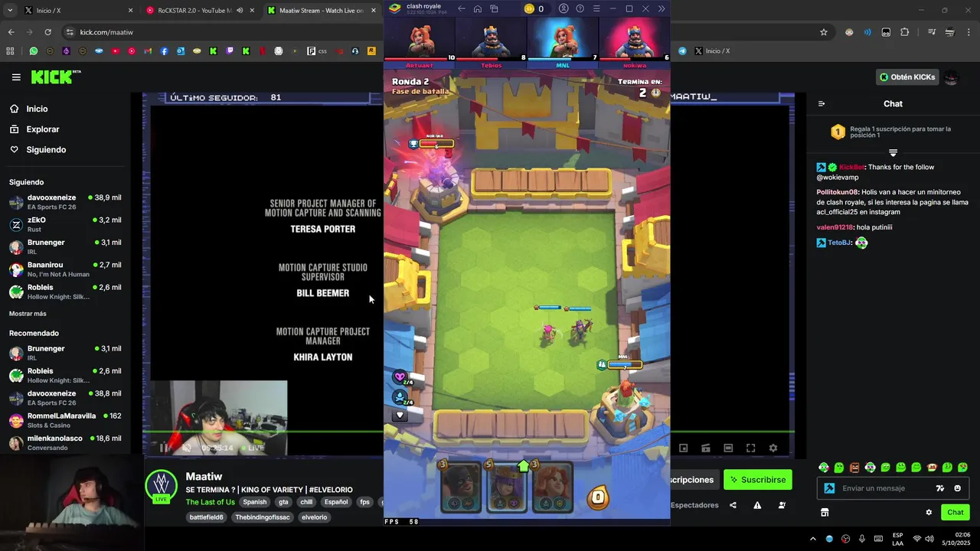This screenshot has width=980, height=551.
Task: Open Twitch bookmark in bookmarks bar
Action: pos(229,51)
